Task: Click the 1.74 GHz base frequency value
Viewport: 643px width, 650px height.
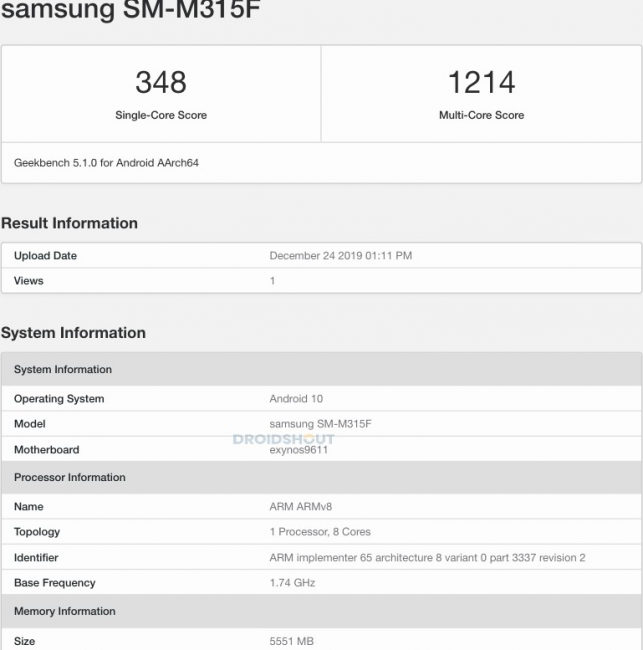Action: (292, 583)
